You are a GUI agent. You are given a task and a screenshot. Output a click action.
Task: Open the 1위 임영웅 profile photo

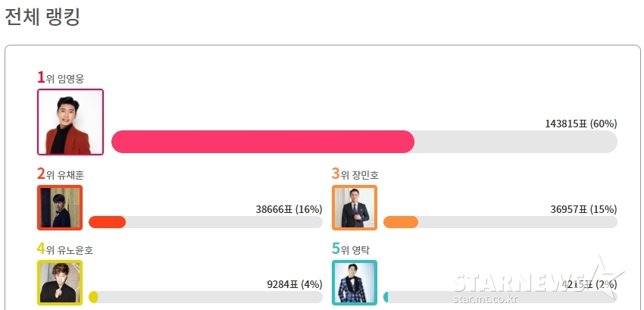tap(70, 122)
